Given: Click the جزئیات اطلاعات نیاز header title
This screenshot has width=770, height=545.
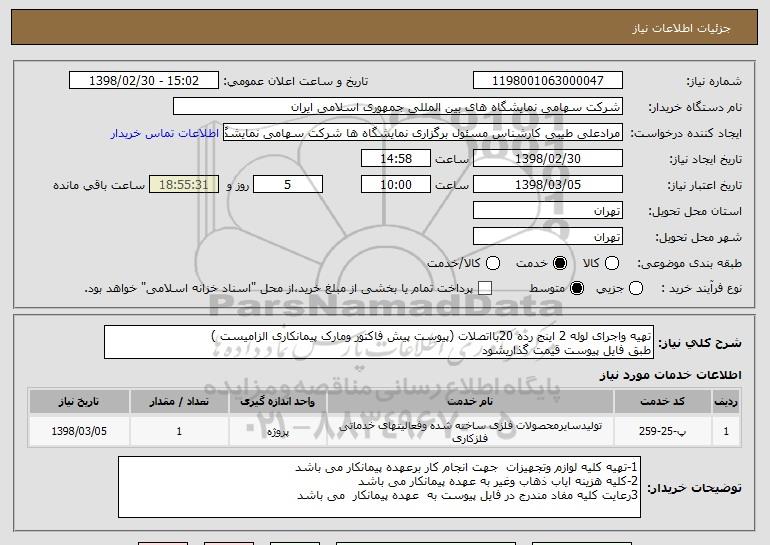Looking at the screenshot, I should [681, 28].
